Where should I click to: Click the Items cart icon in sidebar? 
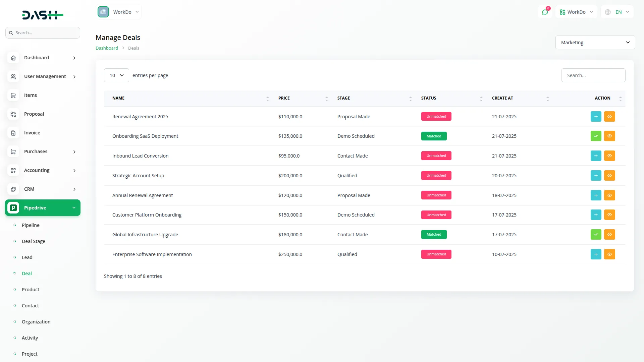click(x=13, y=95)
